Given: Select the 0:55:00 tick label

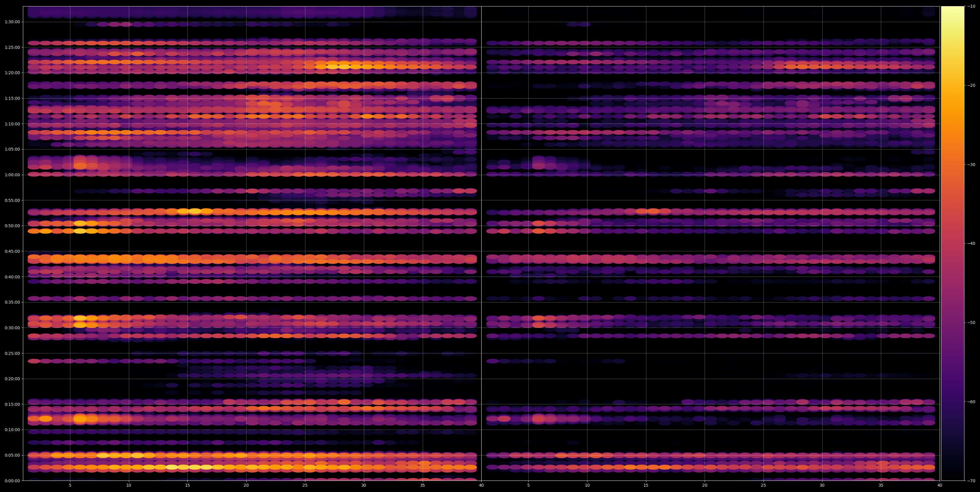Looking at the screenshot, I should pyautogui.click(x=12, y=200).
